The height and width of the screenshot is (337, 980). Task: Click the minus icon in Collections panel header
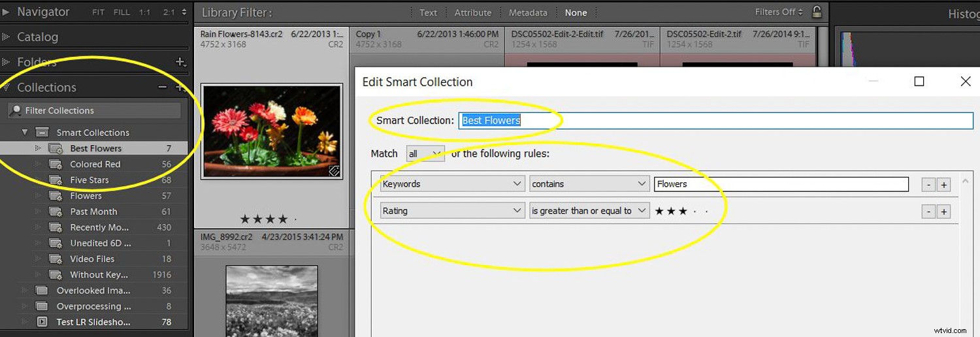(x=163, y=87)
